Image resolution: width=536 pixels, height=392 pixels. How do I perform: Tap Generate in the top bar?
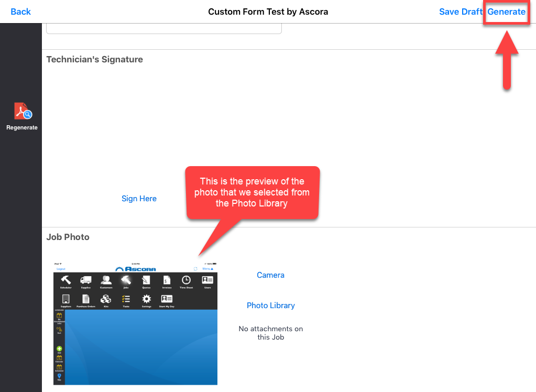[506, 12]
